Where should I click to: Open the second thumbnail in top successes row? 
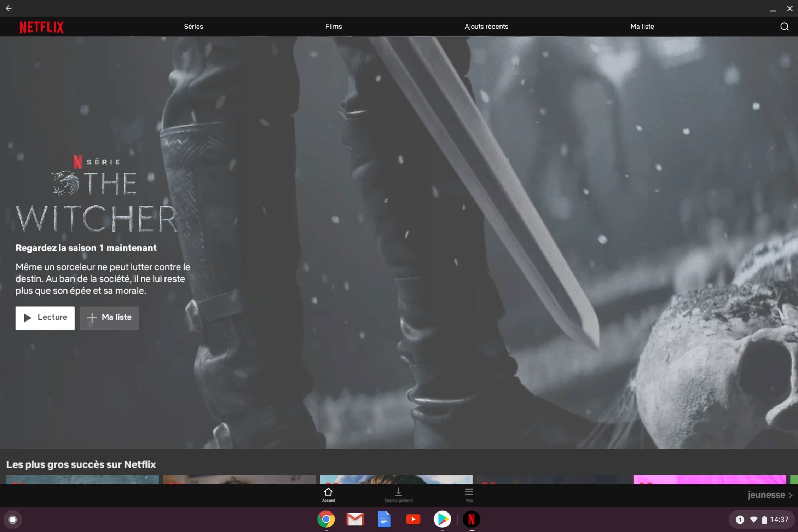pyautogui.click(x=239, y=480)
